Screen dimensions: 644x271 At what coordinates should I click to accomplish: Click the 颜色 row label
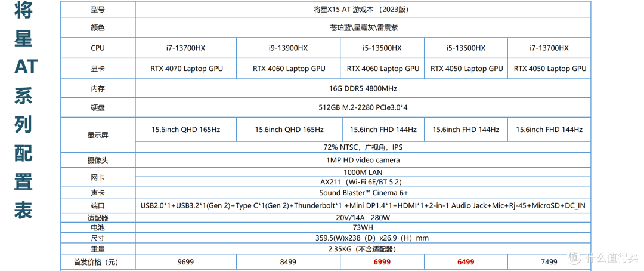(98, 27)
